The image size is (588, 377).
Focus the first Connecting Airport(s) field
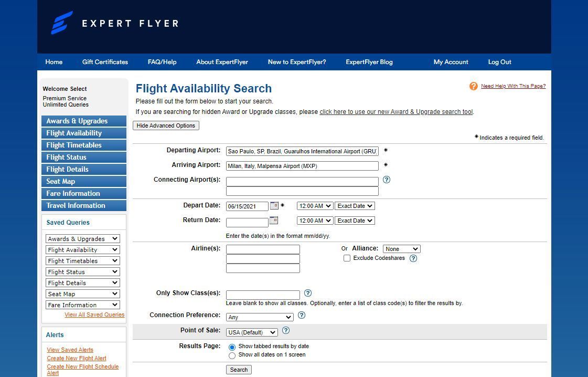[302, 182]
